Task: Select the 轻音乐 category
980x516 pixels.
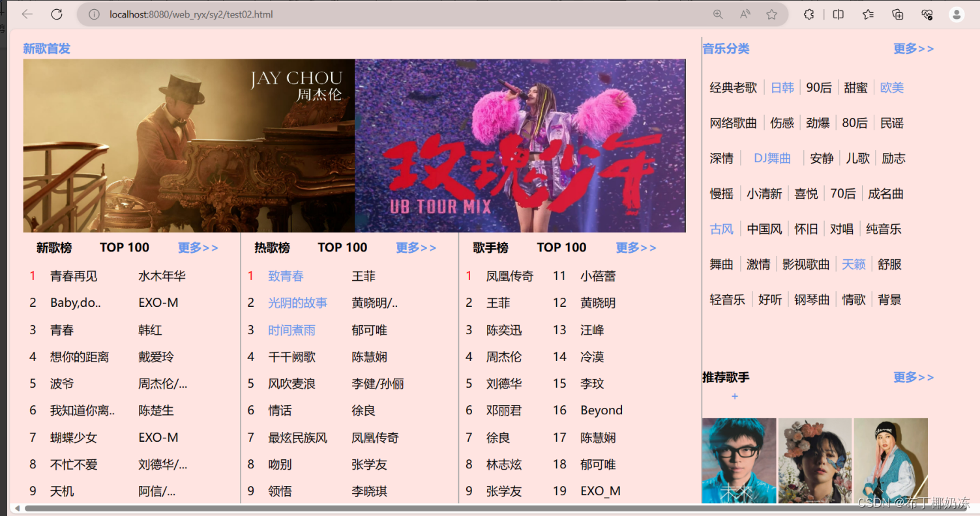Action: (x=728, y=300)
